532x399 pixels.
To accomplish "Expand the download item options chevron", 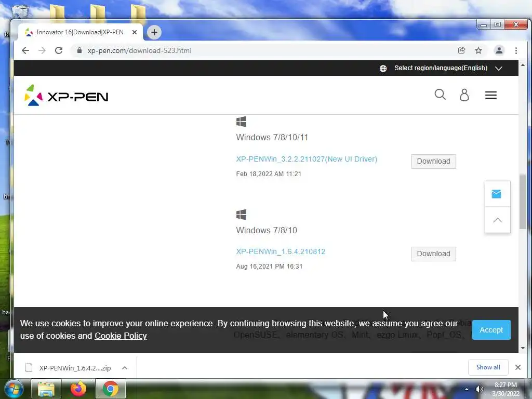I will [125, 368].
